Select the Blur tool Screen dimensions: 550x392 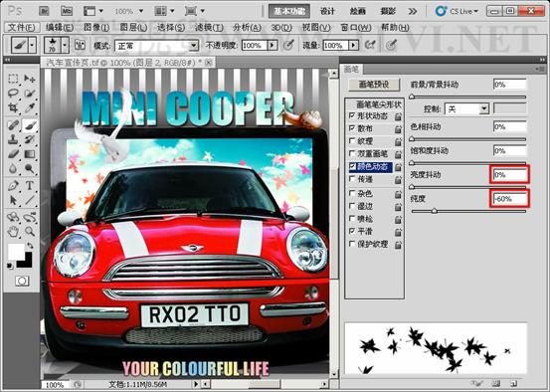13,169
